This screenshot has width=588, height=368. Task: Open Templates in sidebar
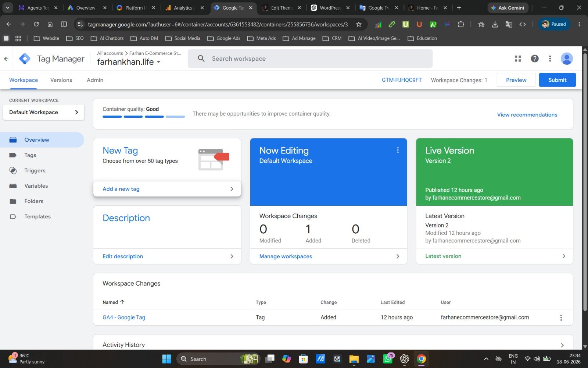coord(37,217)
